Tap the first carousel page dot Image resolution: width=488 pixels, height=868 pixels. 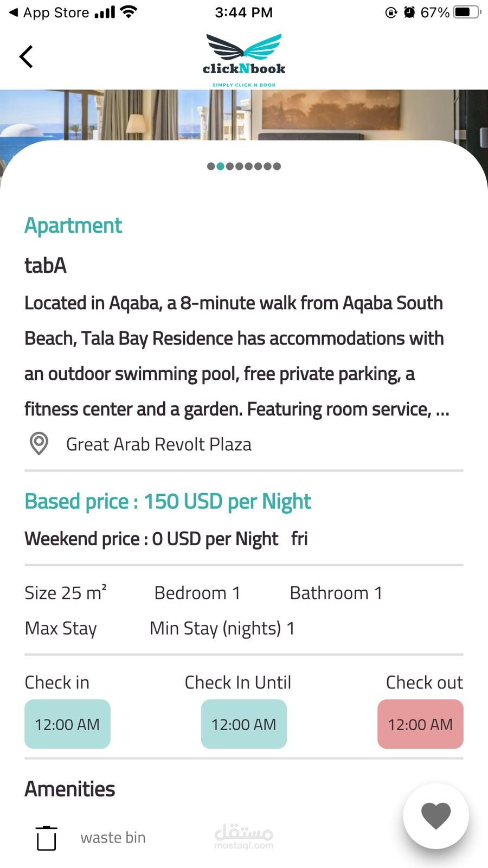click(211, 166)
